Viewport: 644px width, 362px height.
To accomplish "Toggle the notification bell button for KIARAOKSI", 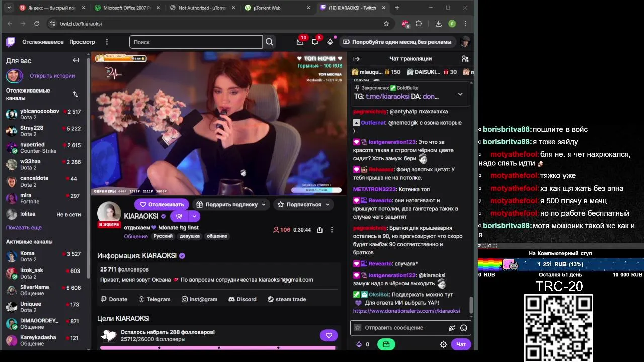I will [179, 217].
